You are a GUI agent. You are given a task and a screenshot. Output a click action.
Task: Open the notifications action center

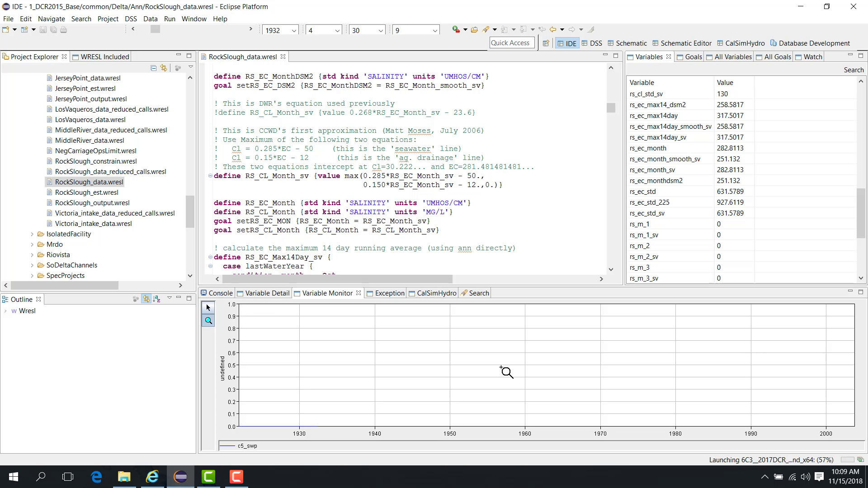pyautogui.click(x=819, y=477)
